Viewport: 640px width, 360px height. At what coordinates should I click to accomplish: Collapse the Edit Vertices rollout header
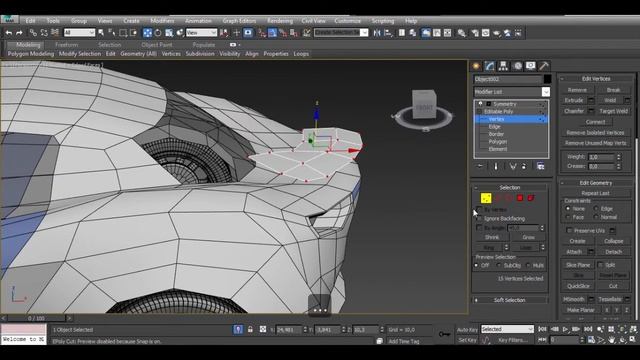coord(596,79)
